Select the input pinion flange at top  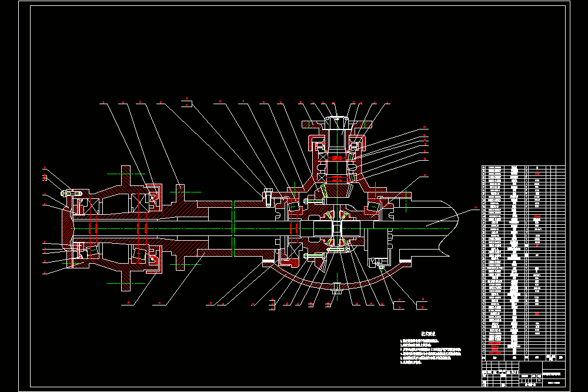[337, 124]
